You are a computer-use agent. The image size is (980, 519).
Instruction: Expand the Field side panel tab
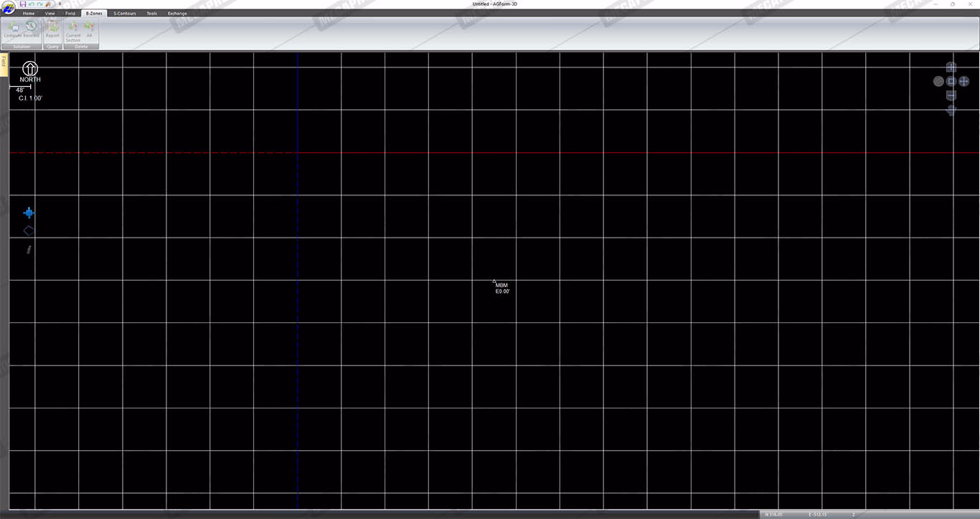click(4, 61)
